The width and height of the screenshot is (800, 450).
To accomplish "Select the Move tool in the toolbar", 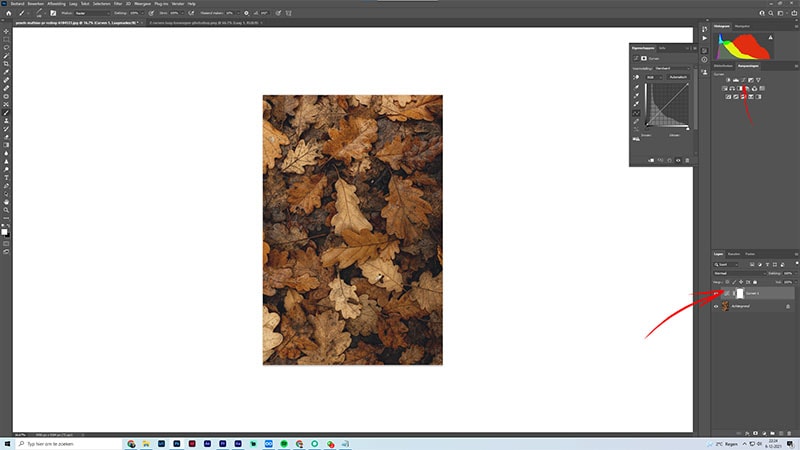I will (6, 32).
